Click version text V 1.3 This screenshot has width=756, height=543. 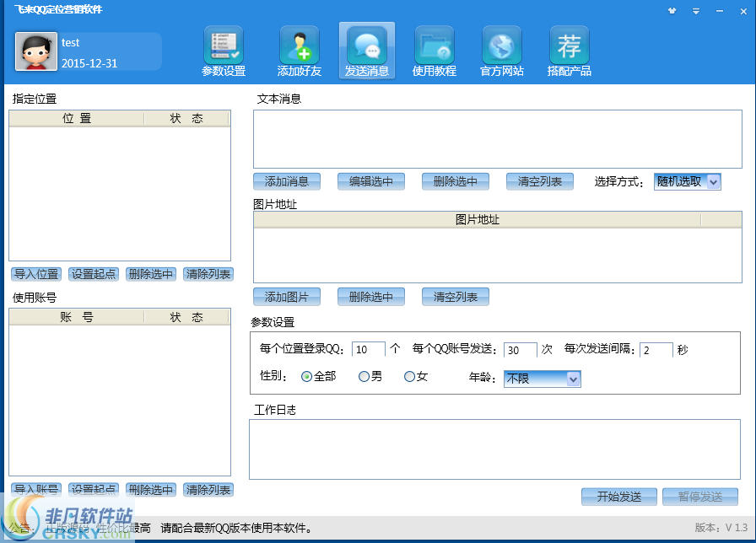click(721, 528)
